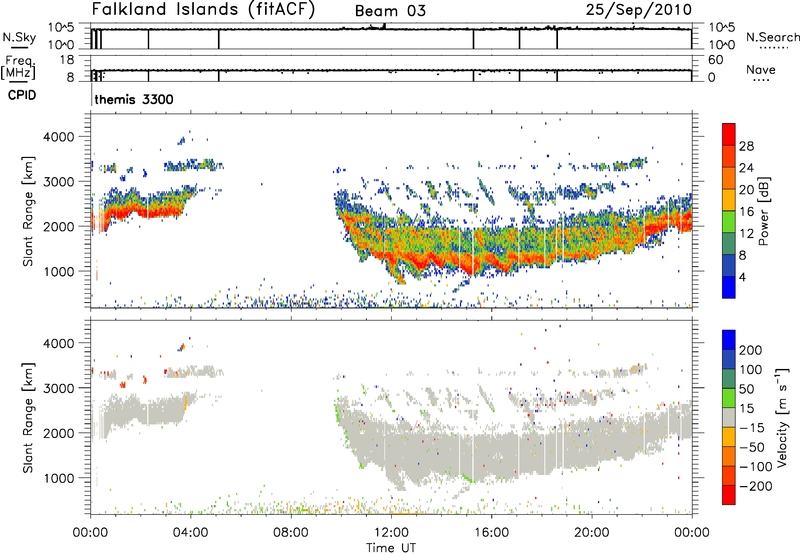Click the yellow segment of the Power colorbar
This screenshot has height=554, width=800.
click(729, 200)
